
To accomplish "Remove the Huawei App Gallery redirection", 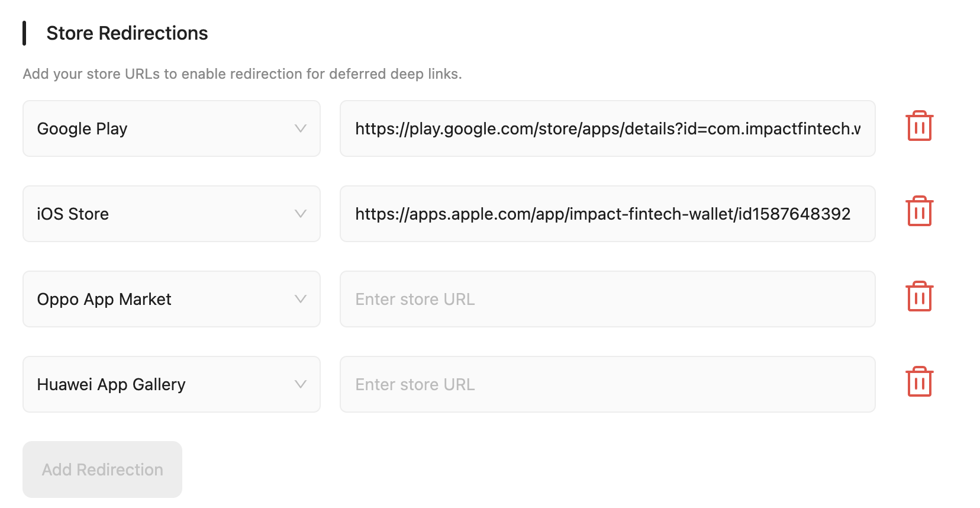I will click(x=919, y=382).
